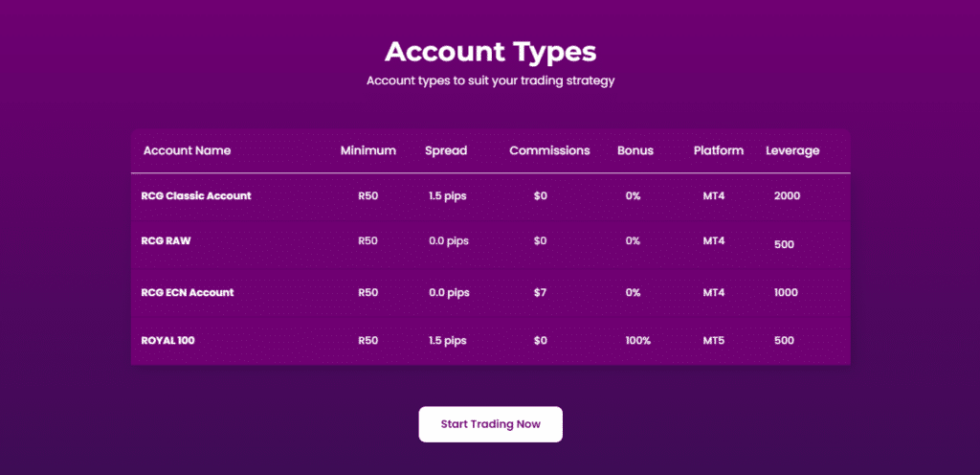Select the RCG Classic Account row name

(x=196, y=195)
